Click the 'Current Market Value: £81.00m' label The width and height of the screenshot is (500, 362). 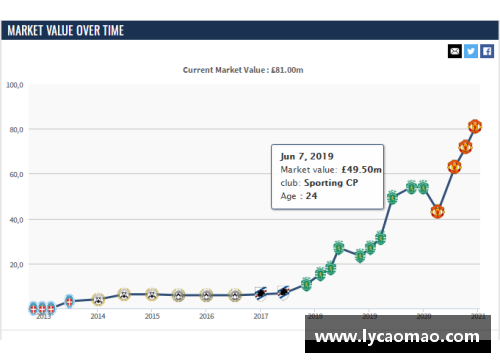point(243,70)
